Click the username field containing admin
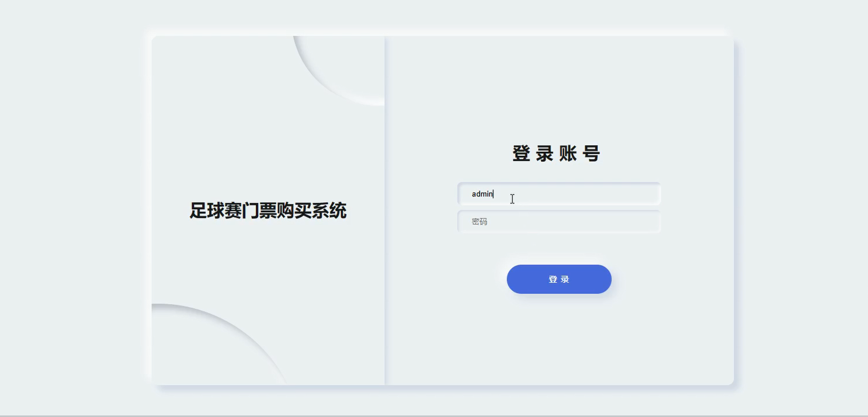The image size is (868, 417). pos(558,194)
